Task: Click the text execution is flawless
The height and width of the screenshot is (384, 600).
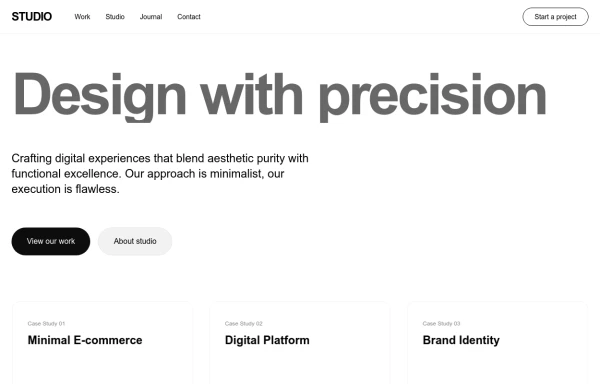Action: point(65,189)
